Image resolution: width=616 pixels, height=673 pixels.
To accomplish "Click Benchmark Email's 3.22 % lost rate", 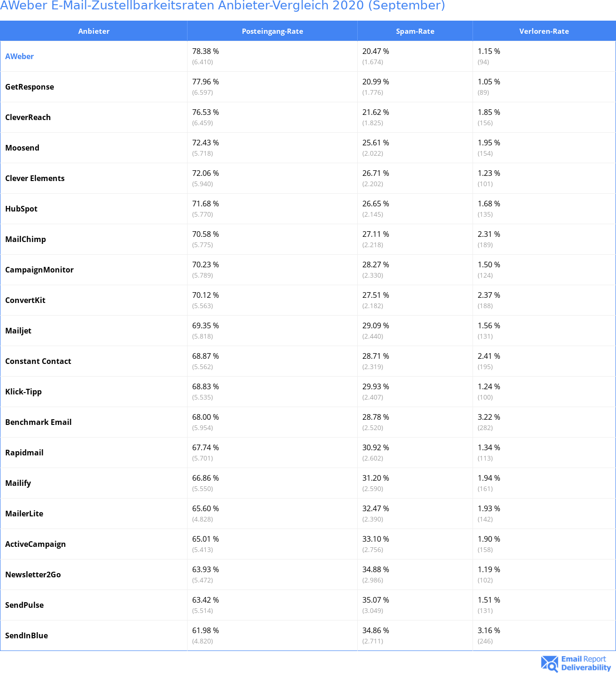I will click(489, 417).
